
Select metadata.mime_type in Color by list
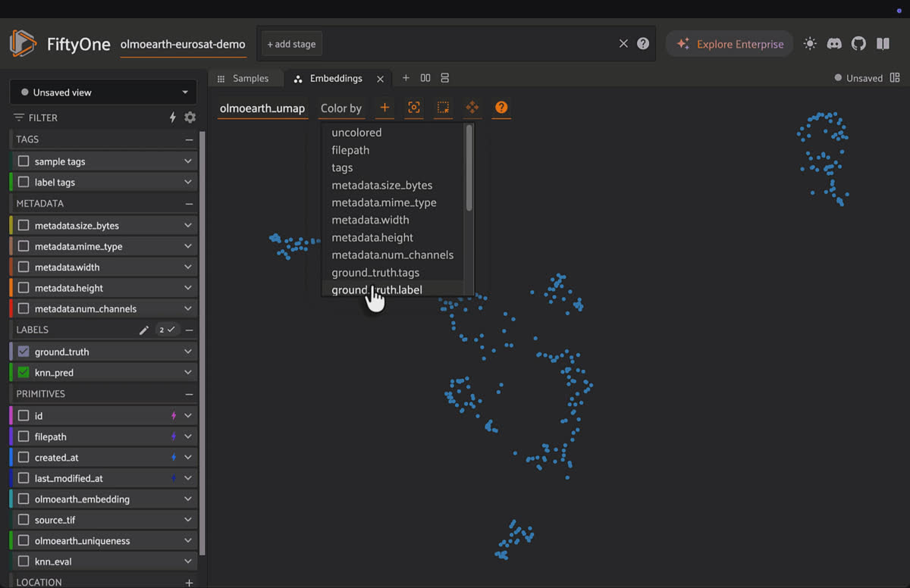384,202
